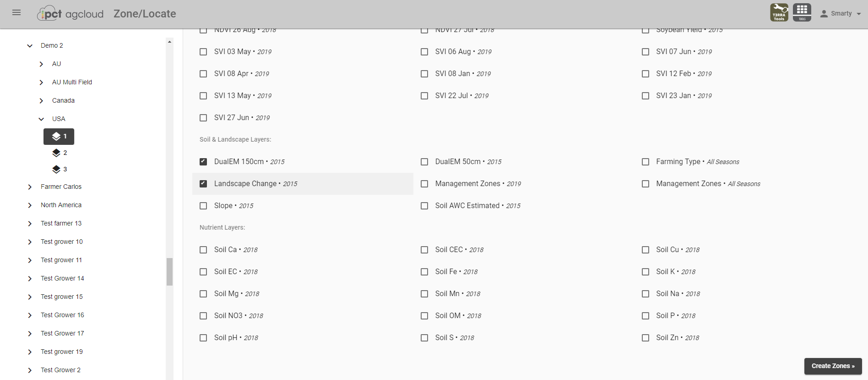Click the PCT agcloud logo

point(71,14)
